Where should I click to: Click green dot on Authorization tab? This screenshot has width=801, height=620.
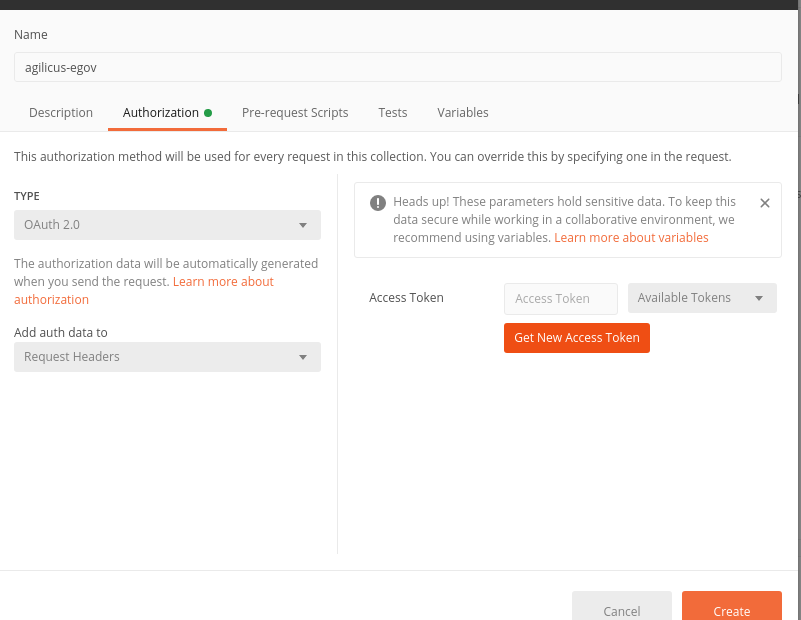[208, 113]
